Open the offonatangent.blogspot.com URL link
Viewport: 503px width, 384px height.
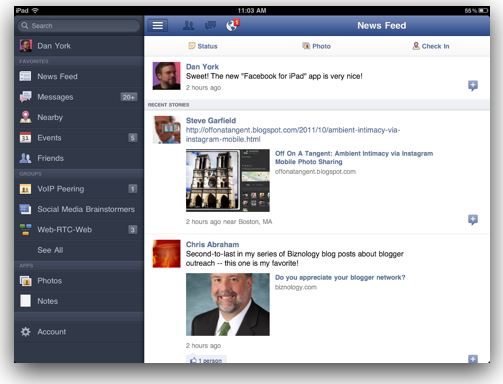pyautogui.click(x=293, y=134)
